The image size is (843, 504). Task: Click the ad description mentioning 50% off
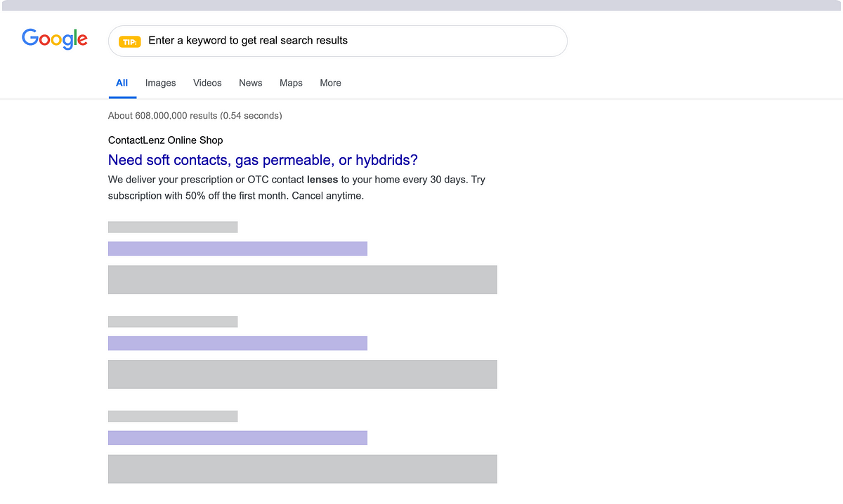point(296,188)
